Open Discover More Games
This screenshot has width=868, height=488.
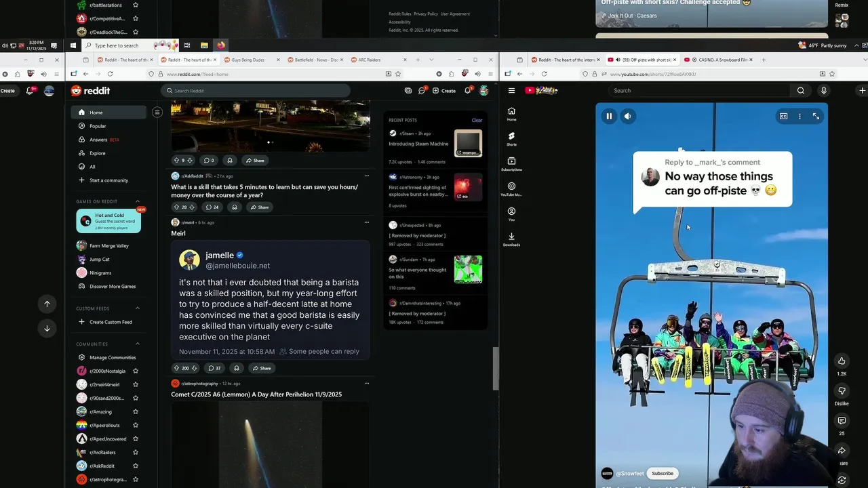pos(108,286)
